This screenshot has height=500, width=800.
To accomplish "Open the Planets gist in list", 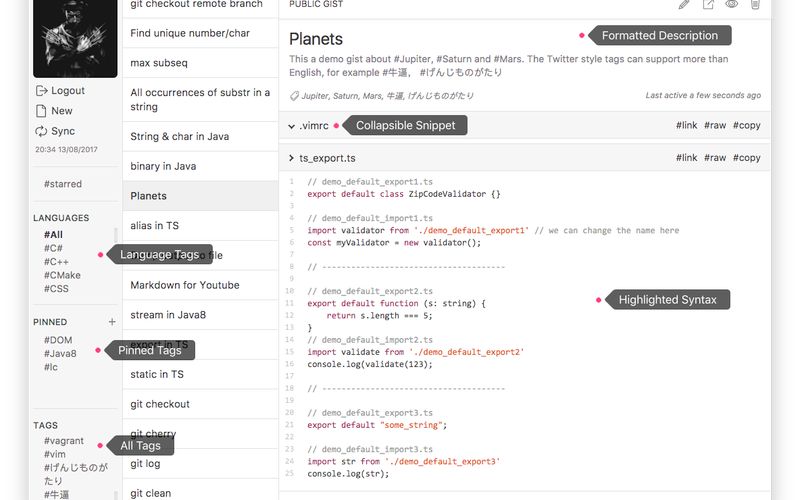I will pyautogui.click(x=149, y=196).
